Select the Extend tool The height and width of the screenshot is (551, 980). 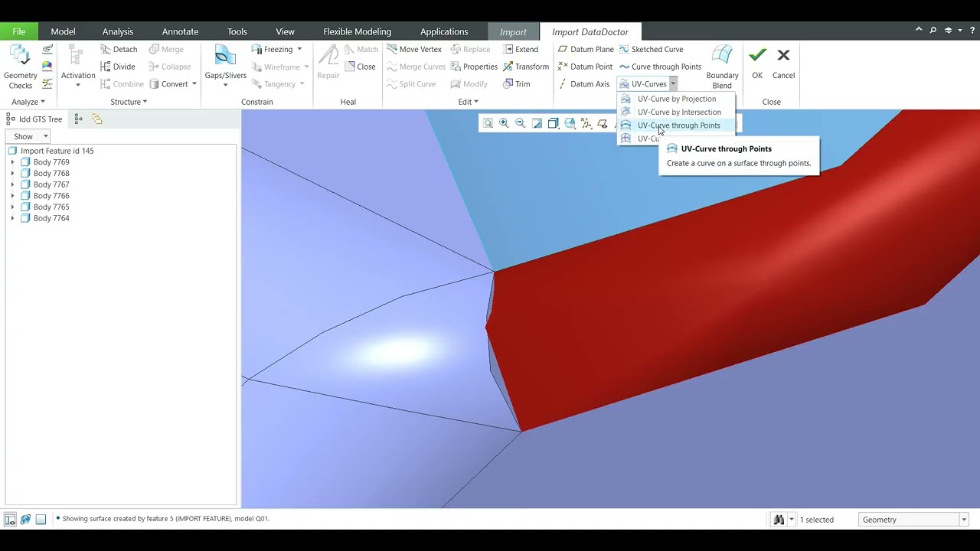click(521, 49)
